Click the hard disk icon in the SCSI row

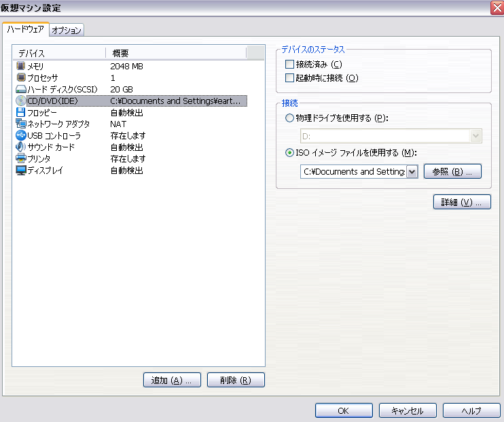coord(20,89)
